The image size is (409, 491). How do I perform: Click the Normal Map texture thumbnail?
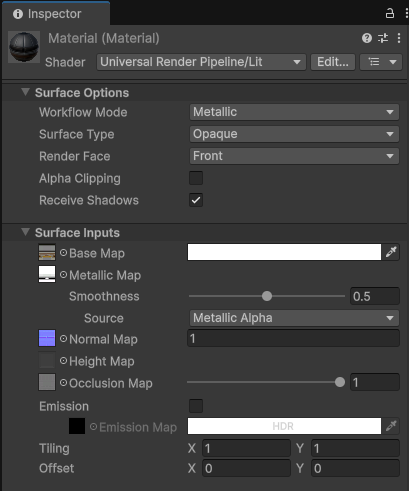click(47, 338)
